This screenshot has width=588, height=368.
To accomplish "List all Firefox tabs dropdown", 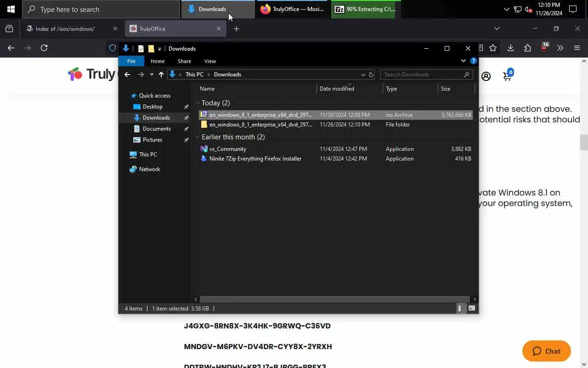I will tap(497, 29).
